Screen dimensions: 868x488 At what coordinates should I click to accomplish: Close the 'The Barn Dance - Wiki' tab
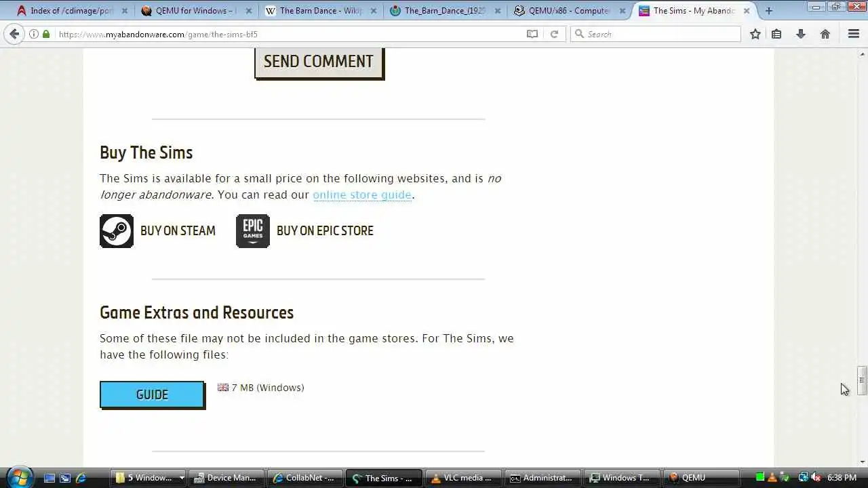click(x=374, y=11)
